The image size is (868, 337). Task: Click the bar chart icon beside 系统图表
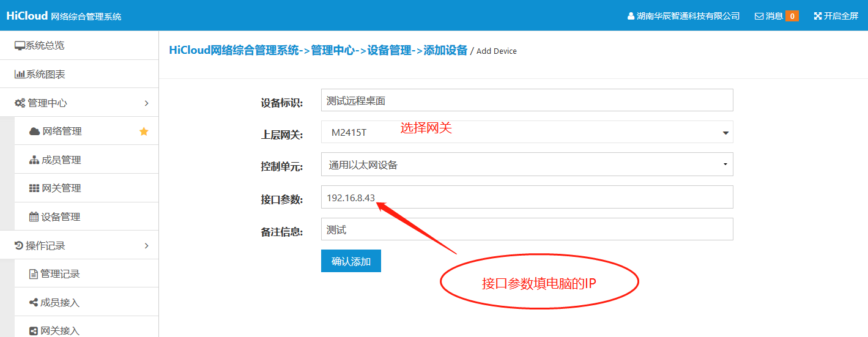(20, 75)
